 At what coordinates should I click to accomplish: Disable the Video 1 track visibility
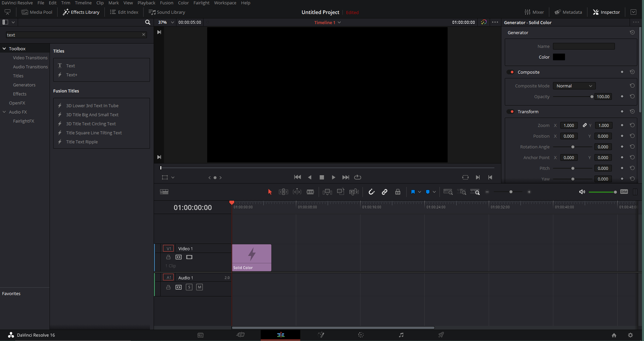click(189, 257)
